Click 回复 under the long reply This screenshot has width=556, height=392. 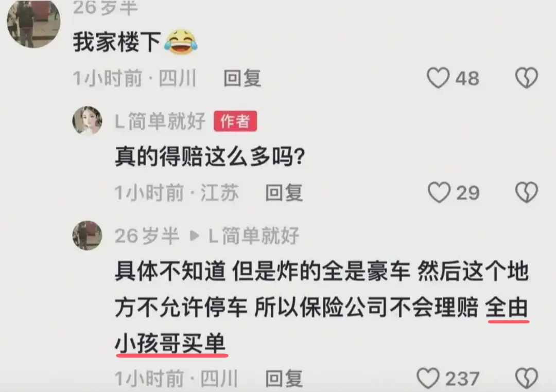click(284, 379)
